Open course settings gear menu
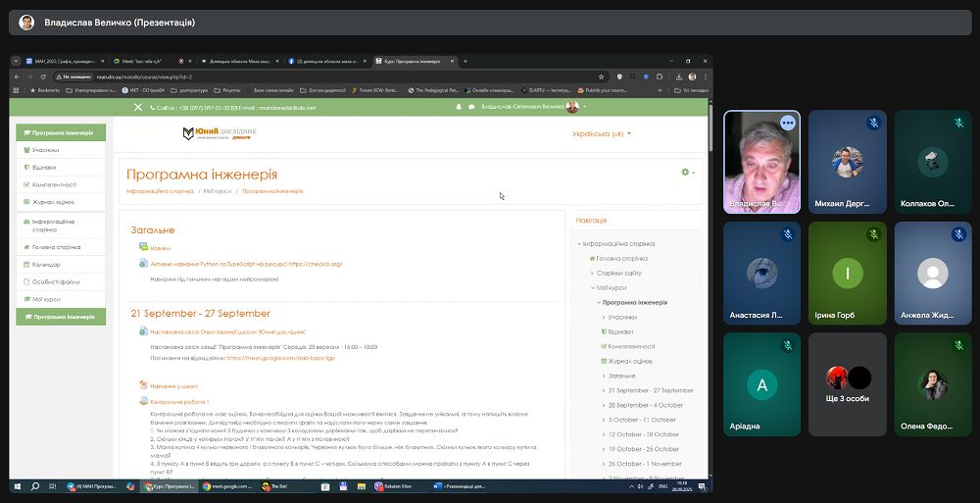 (688, 172)
